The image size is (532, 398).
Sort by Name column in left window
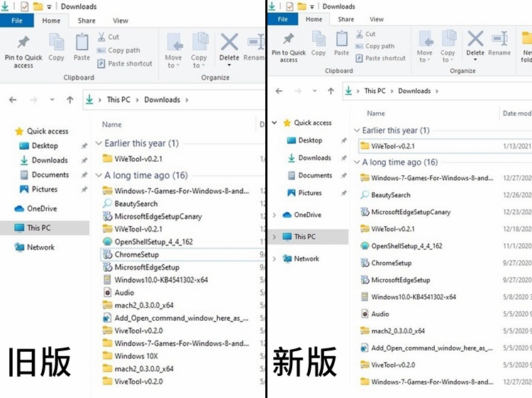point(111,125)
